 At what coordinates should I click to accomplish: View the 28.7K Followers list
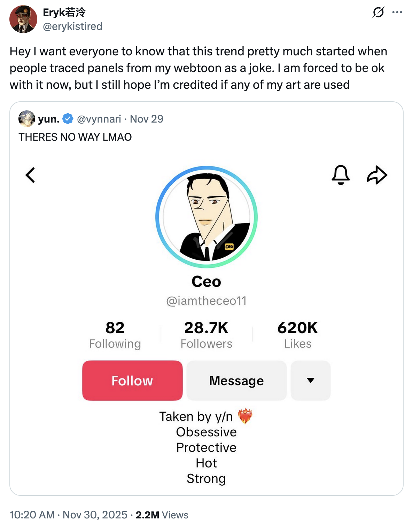206,335
